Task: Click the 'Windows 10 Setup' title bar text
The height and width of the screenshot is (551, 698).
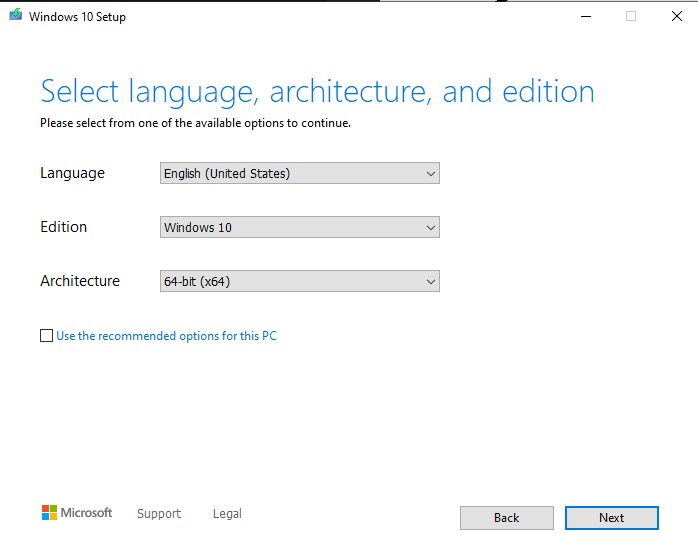Action: point(77,17)
